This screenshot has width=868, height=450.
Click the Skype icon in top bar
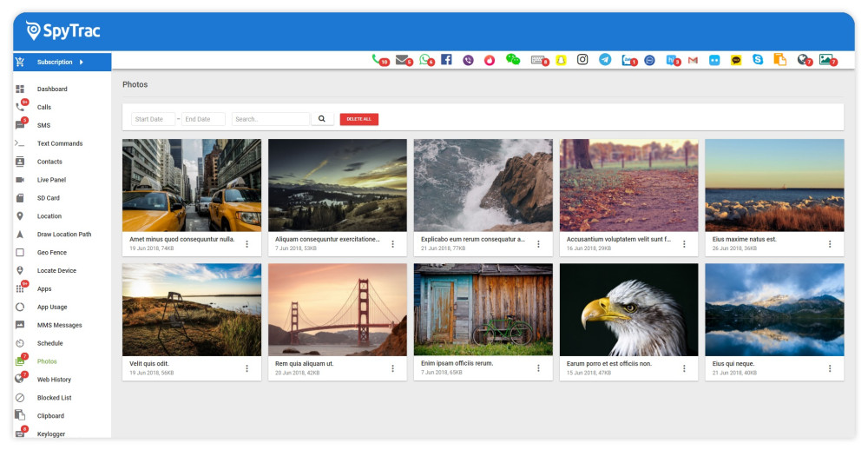pyautogui.click(x=758, y=60)
